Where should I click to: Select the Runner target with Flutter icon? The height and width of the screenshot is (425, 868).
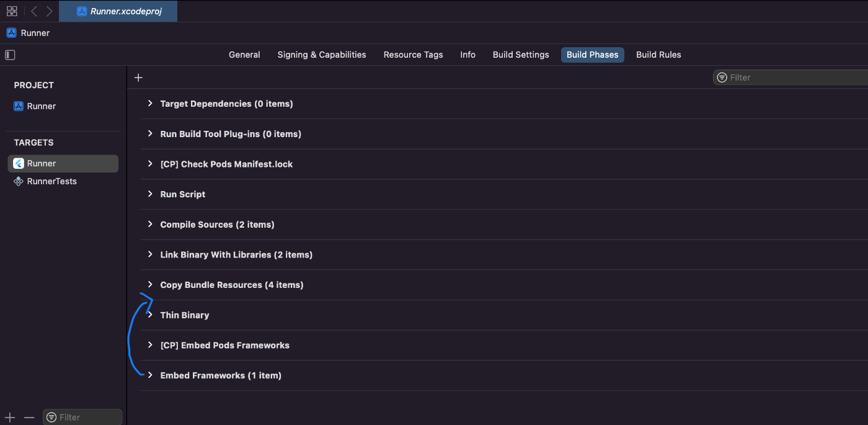(x=63, y=163)
